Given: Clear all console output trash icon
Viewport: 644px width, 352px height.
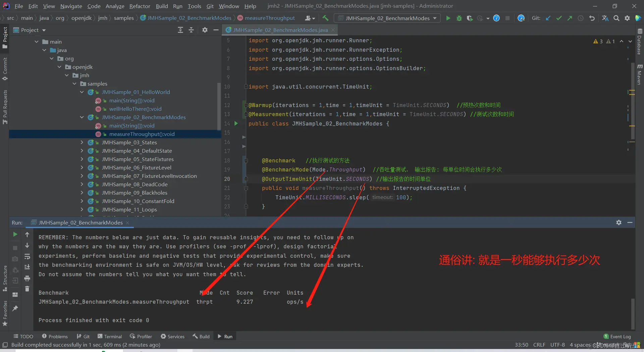Looking at the screenshot, I should pos(27,289).
